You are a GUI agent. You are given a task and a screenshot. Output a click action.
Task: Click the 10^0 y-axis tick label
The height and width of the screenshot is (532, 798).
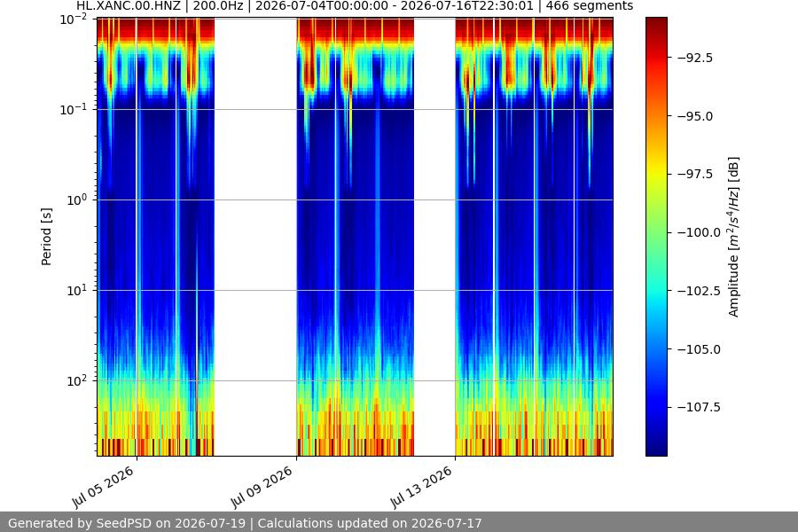(76, 199)
